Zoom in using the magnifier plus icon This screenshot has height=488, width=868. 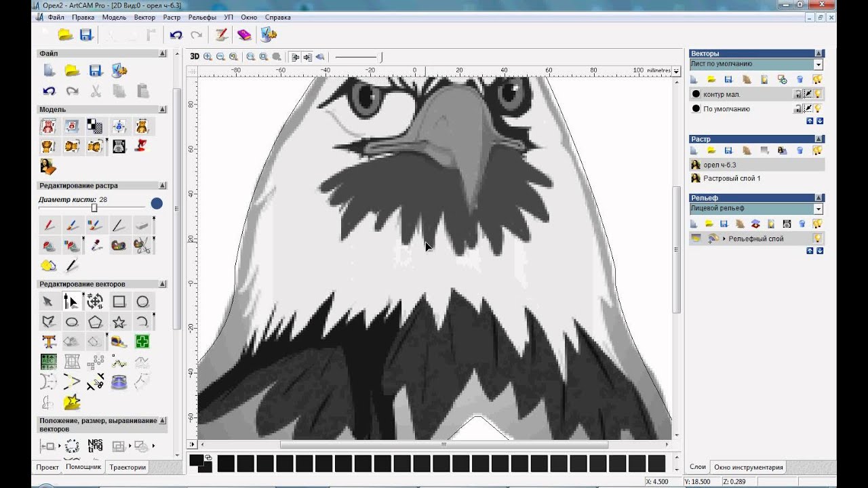point(208,57)
